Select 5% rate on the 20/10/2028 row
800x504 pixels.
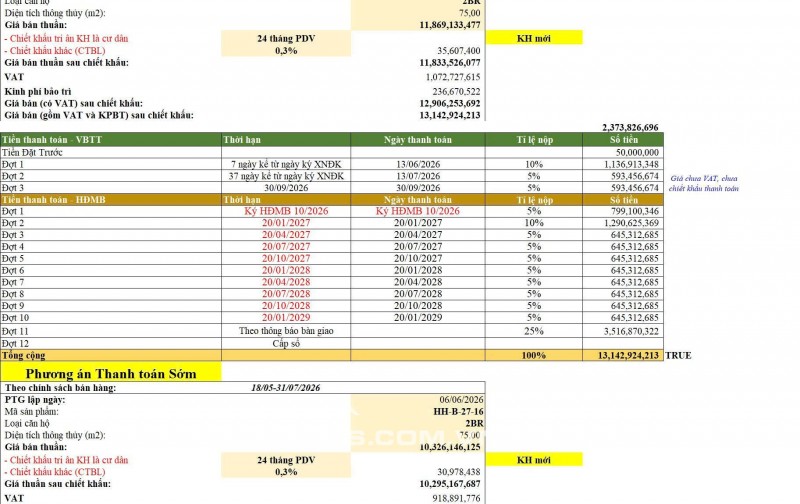point(534,306)
